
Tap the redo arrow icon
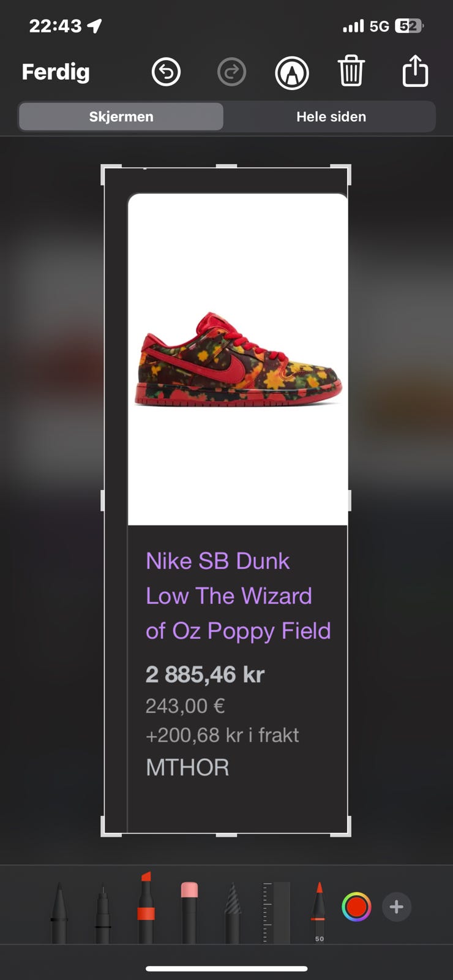point(231,72)
